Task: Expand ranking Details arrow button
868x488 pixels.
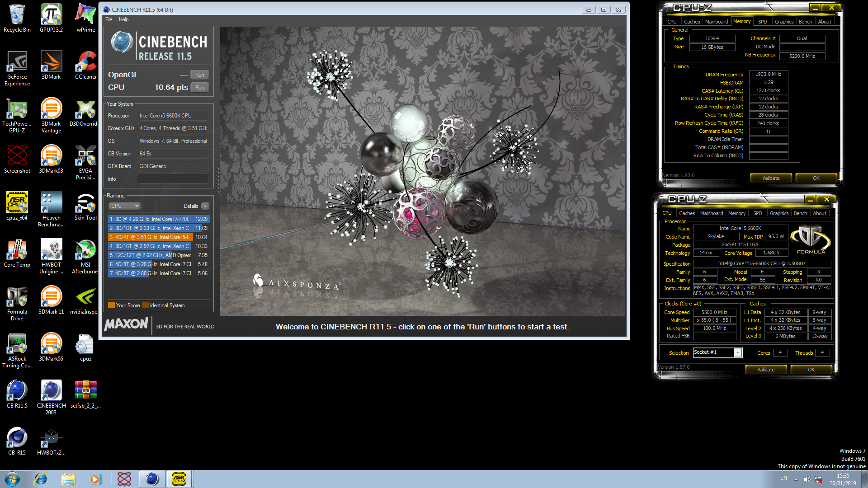Action: 205,206
